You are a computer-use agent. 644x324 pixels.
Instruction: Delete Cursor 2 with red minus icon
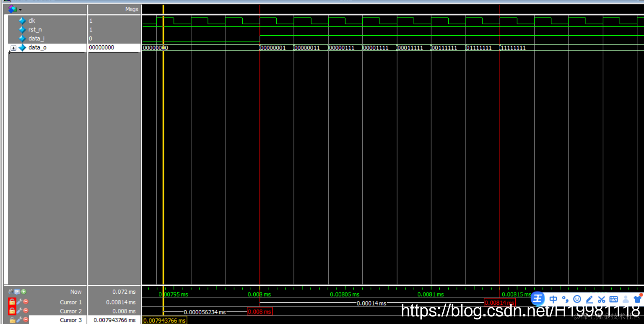pos(26,311)
